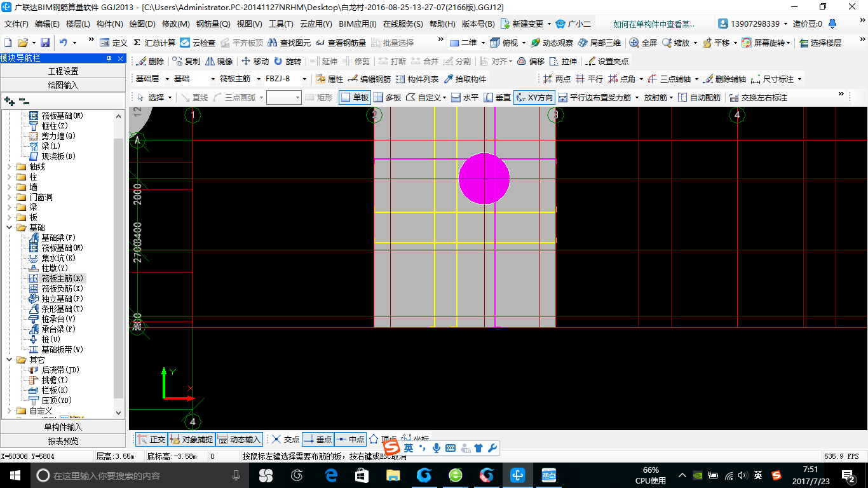
Task: Click the arc type combo box
Action: (x=283, y=97)
